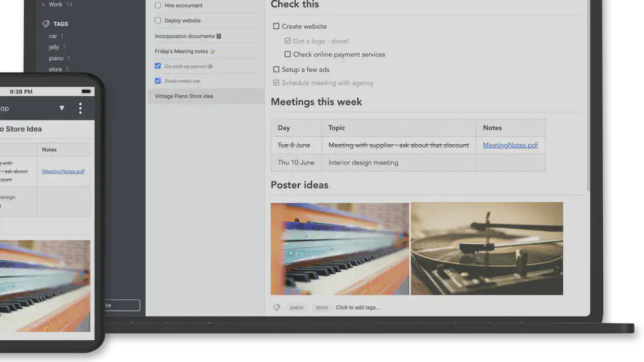The width and height of the screenshot is (644, 362).
Task: Select the piano tag in the sidebar
Action: click(x=56, y=58)
